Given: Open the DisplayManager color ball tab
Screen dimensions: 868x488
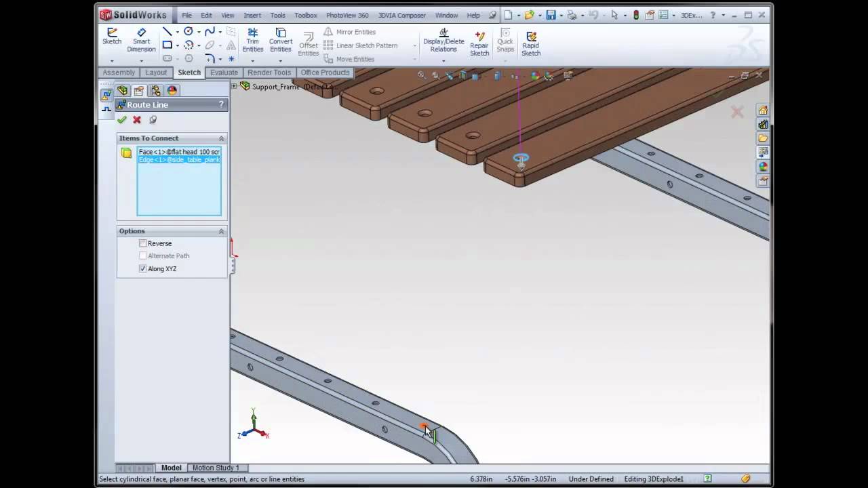Looking at the screenshot, I should tap(172, 91).
